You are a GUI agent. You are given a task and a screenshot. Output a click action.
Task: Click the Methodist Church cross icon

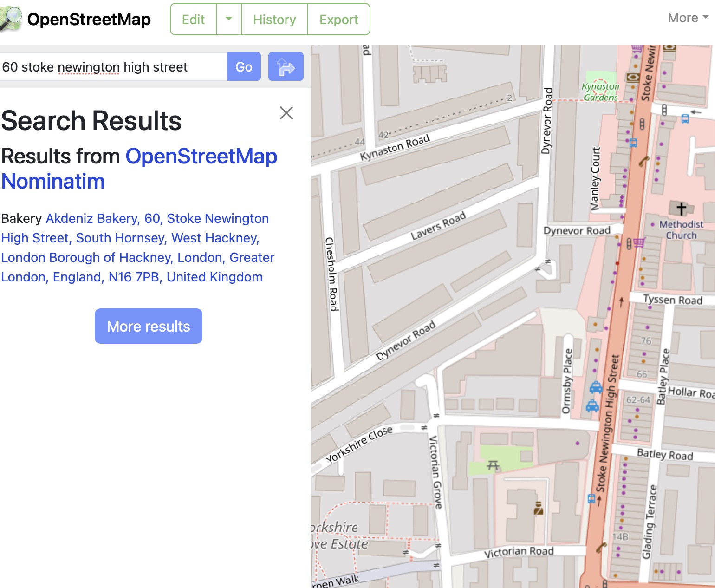click(x=681, y=209)
